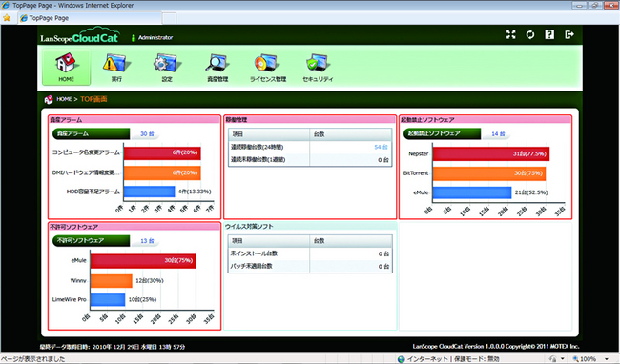Click the 稼働管理 panel title
The image size is (620, 364).
(x=236, y=120)
